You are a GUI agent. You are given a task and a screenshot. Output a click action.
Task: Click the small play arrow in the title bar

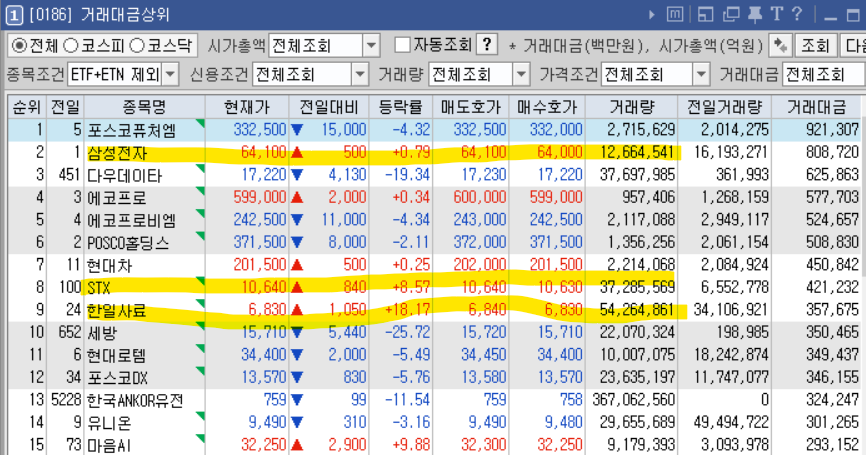[652, 14]
